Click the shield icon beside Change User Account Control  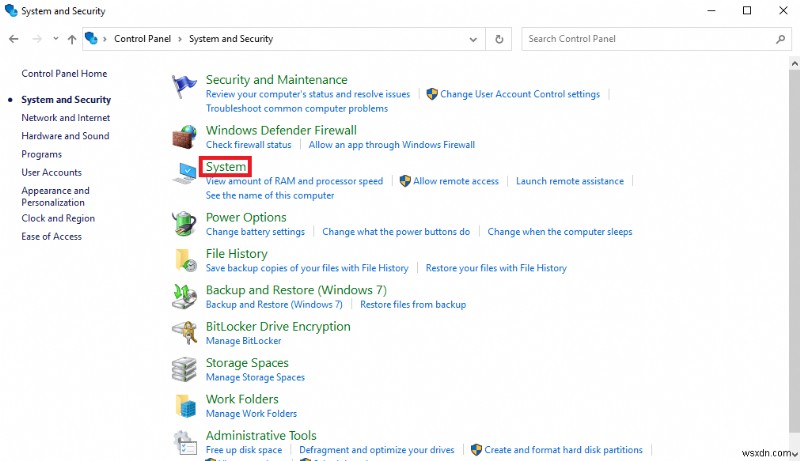(432, 94)
